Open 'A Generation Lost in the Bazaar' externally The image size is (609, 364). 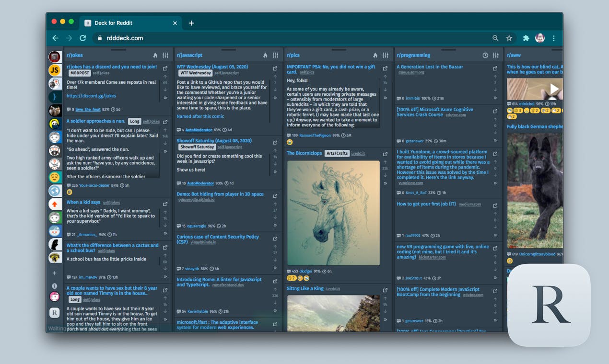click(x=495, y=68)
